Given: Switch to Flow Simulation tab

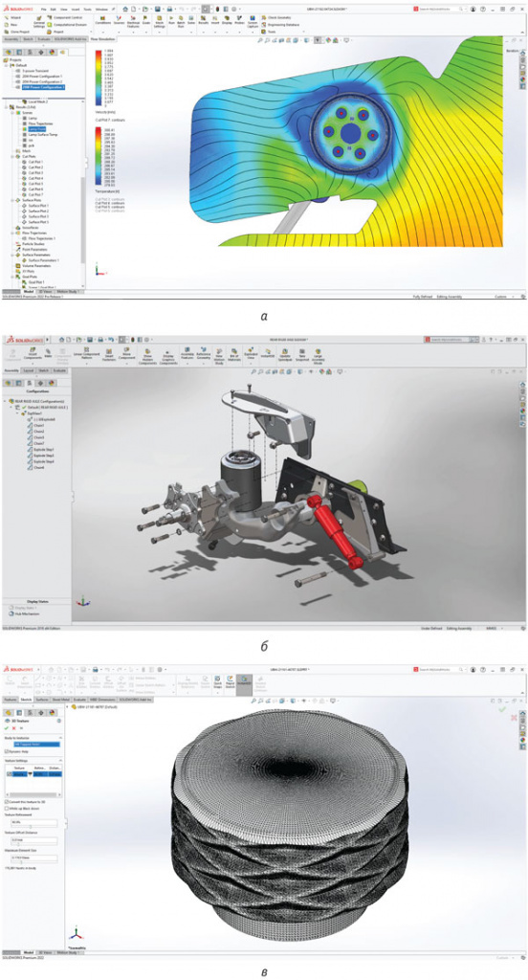Looking at the screenshot, I should pos(102,38).
